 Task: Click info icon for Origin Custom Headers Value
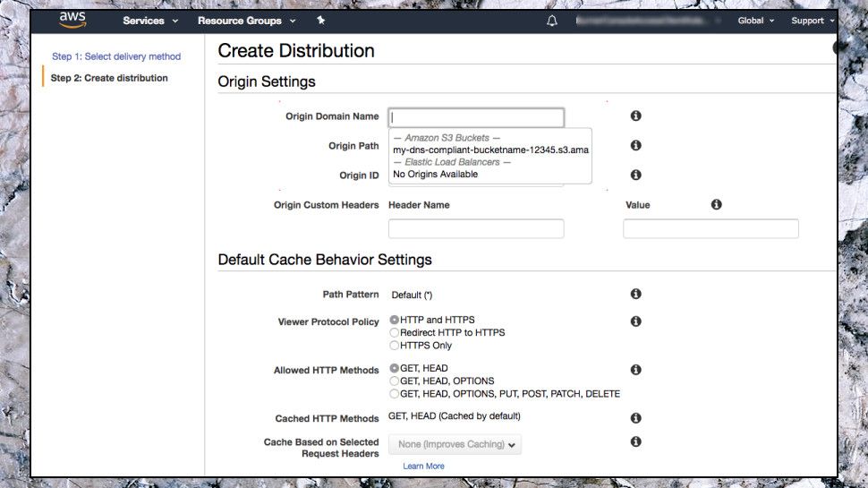[717, 205]
